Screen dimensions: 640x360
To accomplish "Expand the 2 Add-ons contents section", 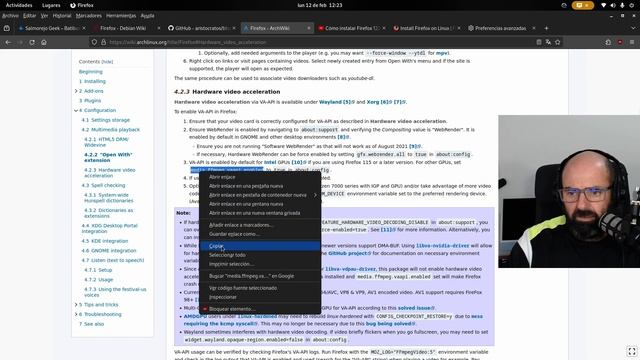I will (x=76, y=91).
